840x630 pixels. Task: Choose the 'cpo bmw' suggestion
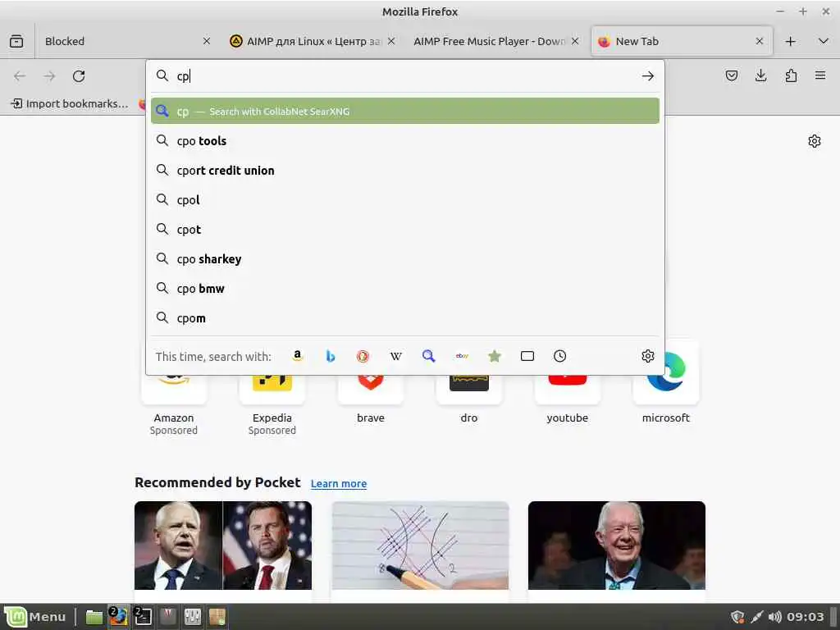point(405,289)
